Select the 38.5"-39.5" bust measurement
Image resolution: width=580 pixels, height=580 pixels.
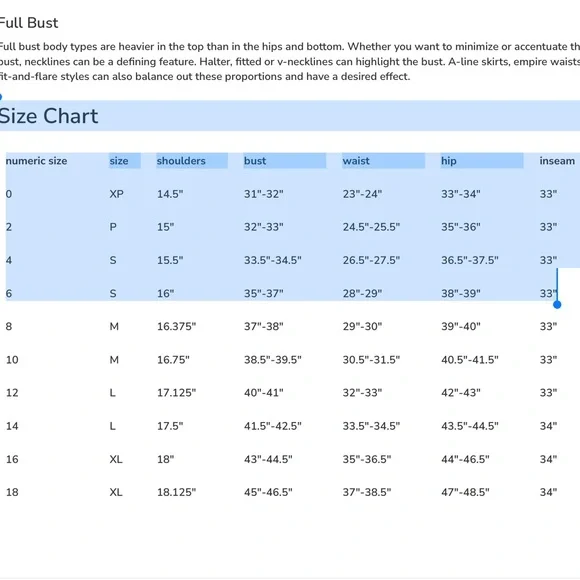tap(273, 360)
